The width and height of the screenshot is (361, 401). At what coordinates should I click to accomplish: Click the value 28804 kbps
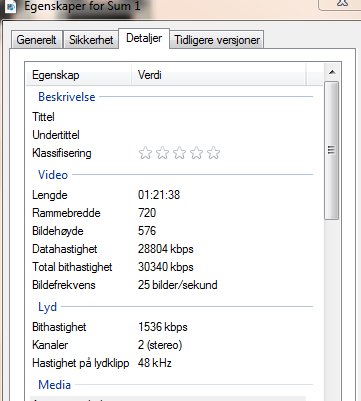tap(166, 249)
